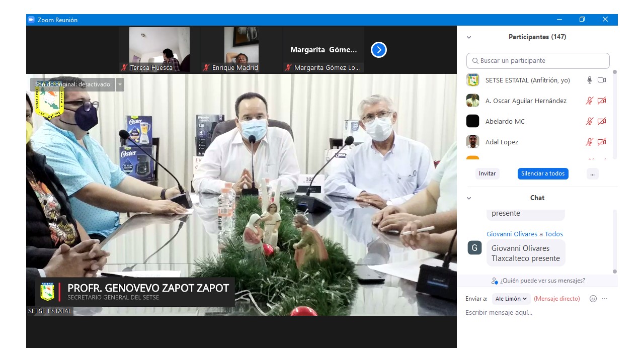Toggle original sound setting button
This screenshot has width=644, height=362.
73,84
